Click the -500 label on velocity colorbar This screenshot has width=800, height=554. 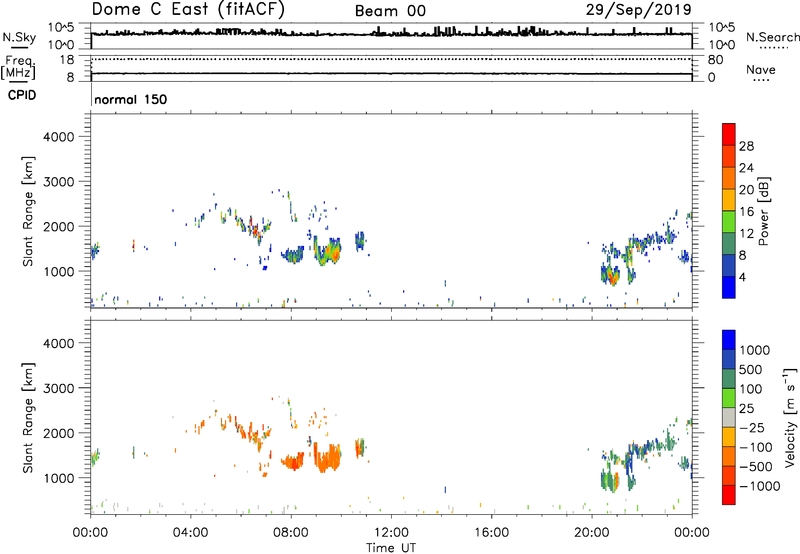[x=756, y=467]
